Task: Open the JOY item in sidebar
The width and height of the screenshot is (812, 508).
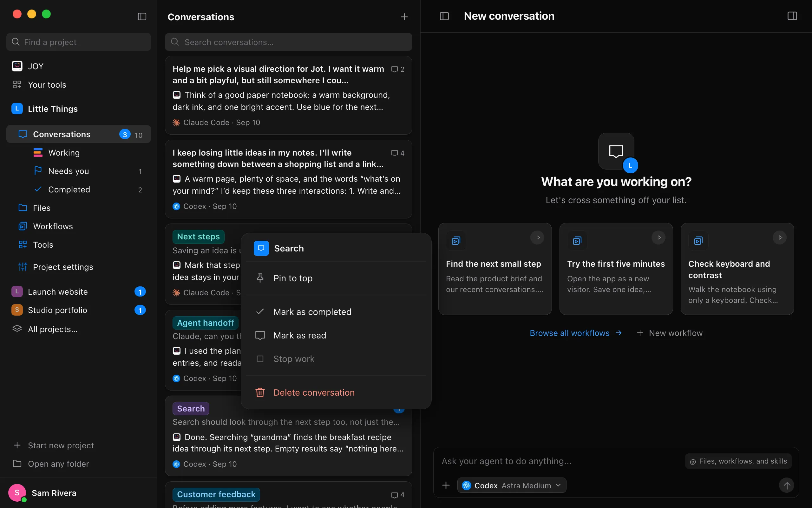Action: click(79, 66)
